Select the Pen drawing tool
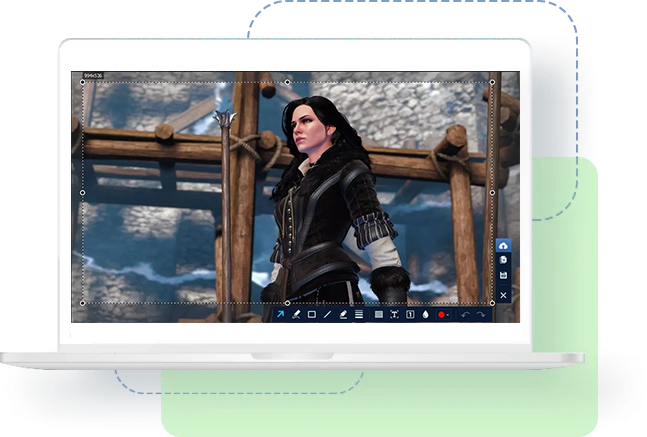The height and width of the screenshot is (437, 647). coord(296,314)
